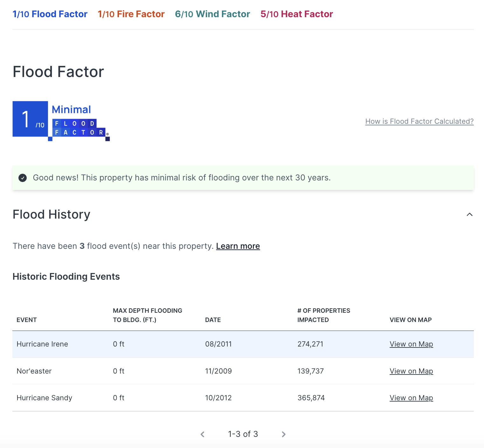Switch to the 1/10 Flood Factor tab
The height and width of the screenshot is (448, 484).
point(50,14)
